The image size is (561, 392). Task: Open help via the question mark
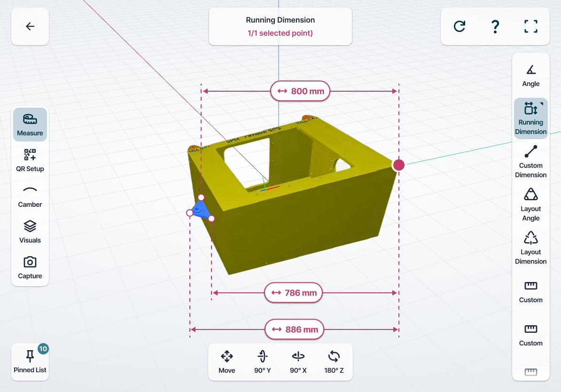click(x=495, y=26)
